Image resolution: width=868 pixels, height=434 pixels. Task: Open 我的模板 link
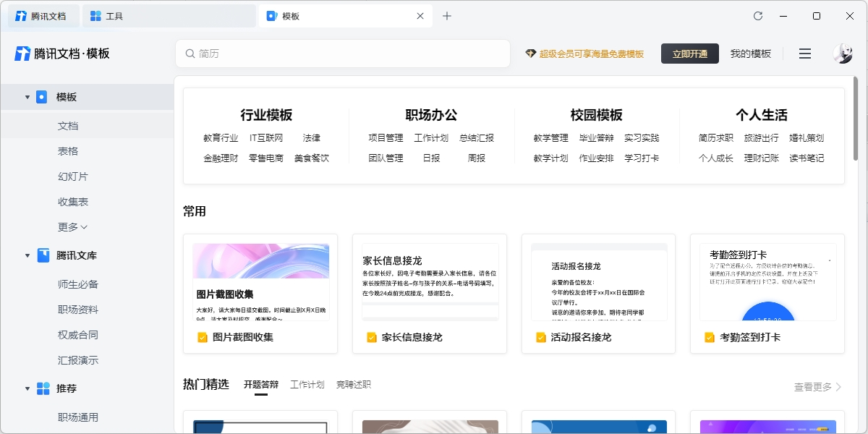point(750,54)
